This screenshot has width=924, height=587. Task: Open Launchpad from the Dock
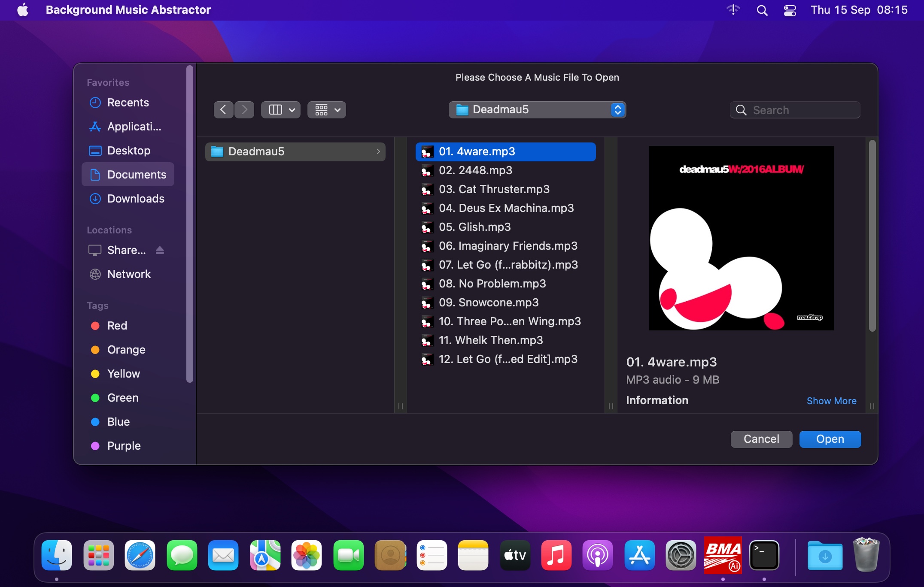click(99, 555)
